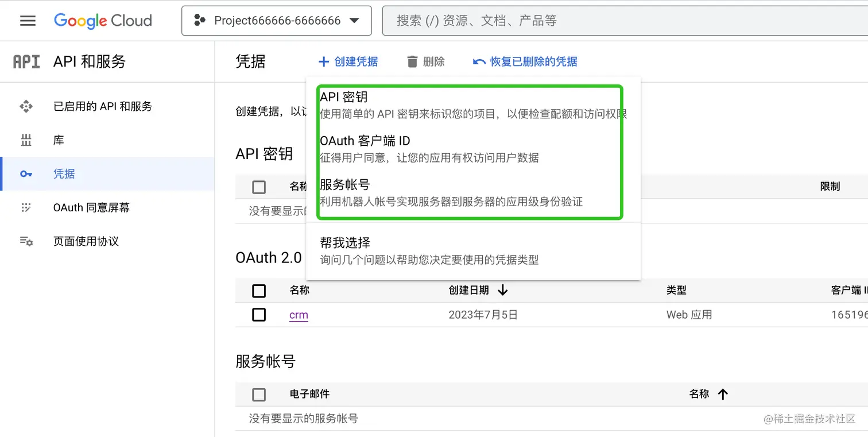Screen dimensions: 868x437
Task: Open the hamburger navigation menu
Action: [28, 21]
